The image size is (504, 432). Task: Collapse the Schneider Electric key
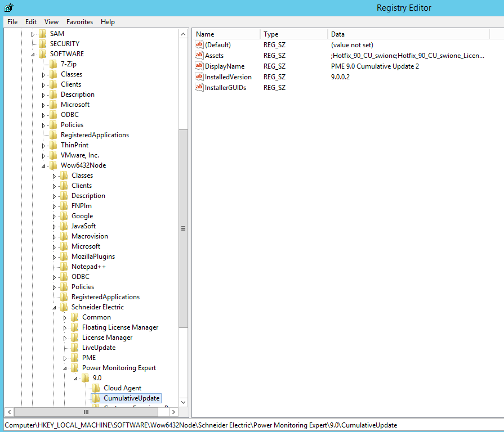(x=54, y=308)
